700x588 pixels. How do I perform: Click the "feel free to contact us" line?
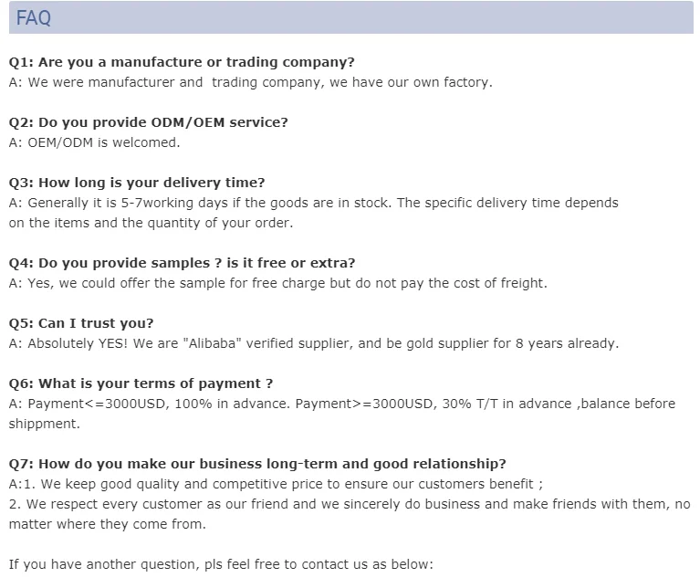point(221,564)
